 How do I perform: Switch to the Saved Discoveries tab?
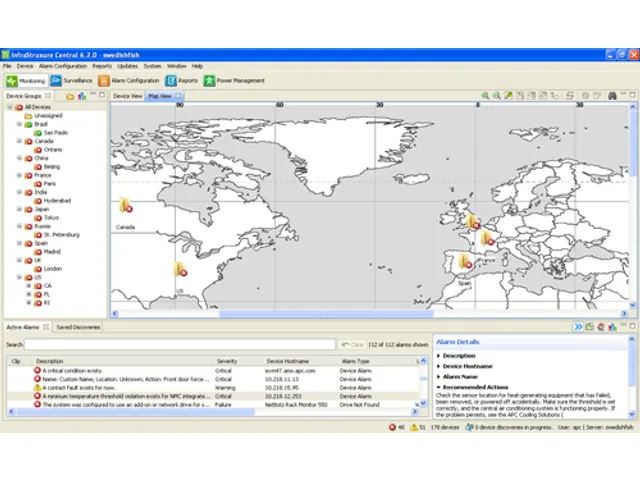coord(78,327)
